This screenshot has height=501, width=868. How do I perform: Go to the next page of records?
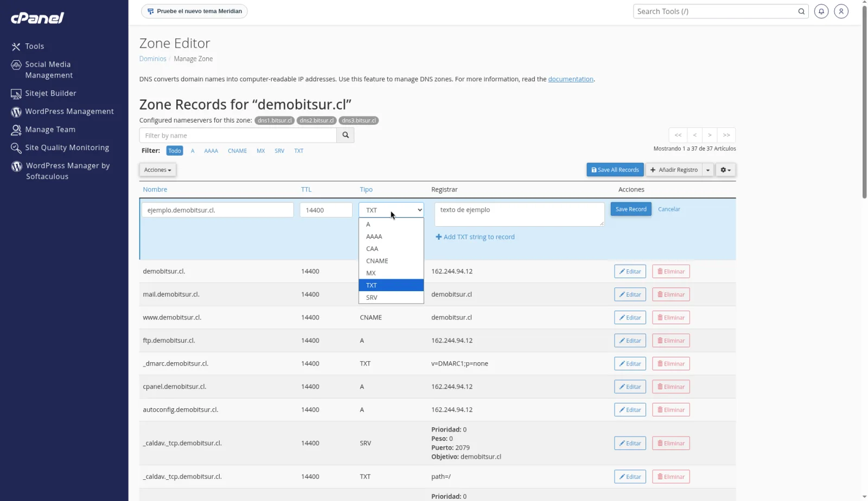[x=710, y=135]
